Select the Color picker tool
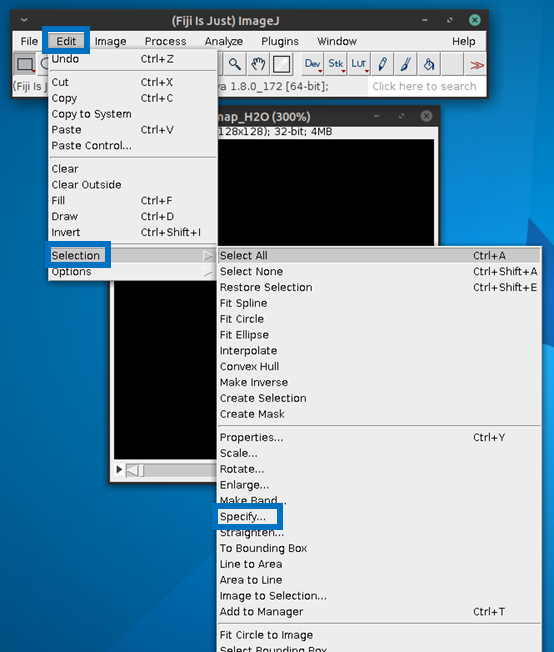This screenshot has height=652, width=554. coord(282,64)
